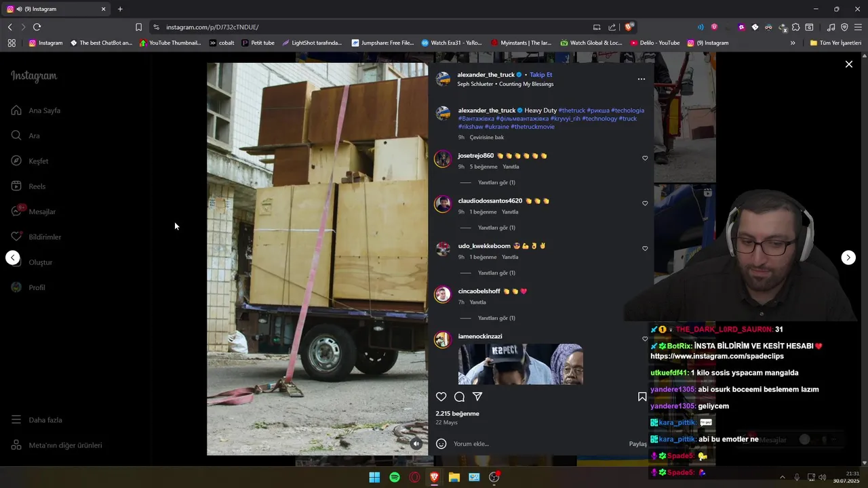Share the post with paper plane icon
868x488 pixels.
[x=477, y=396]
